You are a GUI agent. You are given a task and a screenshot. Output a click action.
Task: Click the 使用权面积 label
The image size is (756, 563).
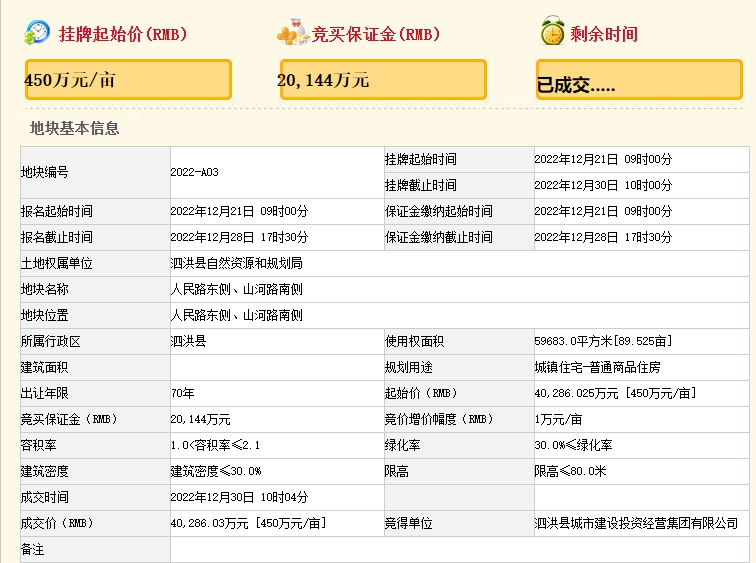click(415, 341)
